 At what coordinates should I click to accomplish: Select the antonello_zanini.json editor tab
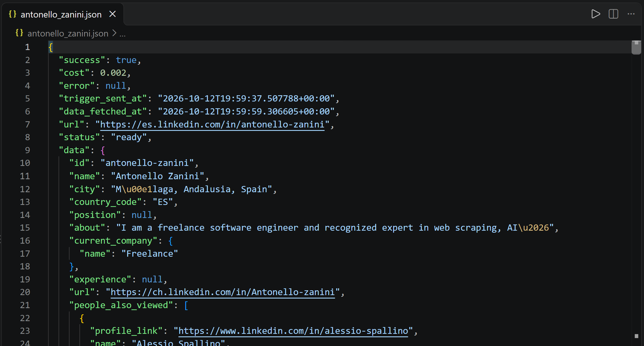tap(62, 14)
